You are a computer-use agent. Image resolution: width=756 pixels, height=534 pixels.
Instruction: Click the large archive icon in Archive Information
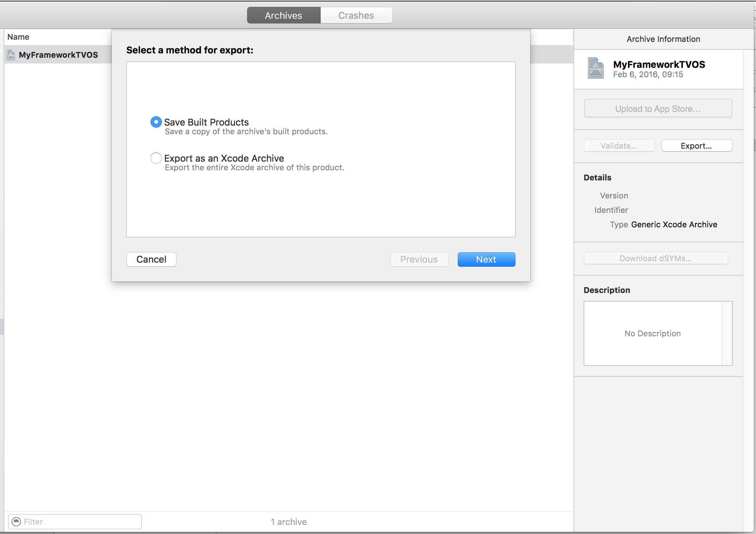(x=596, y=68)
